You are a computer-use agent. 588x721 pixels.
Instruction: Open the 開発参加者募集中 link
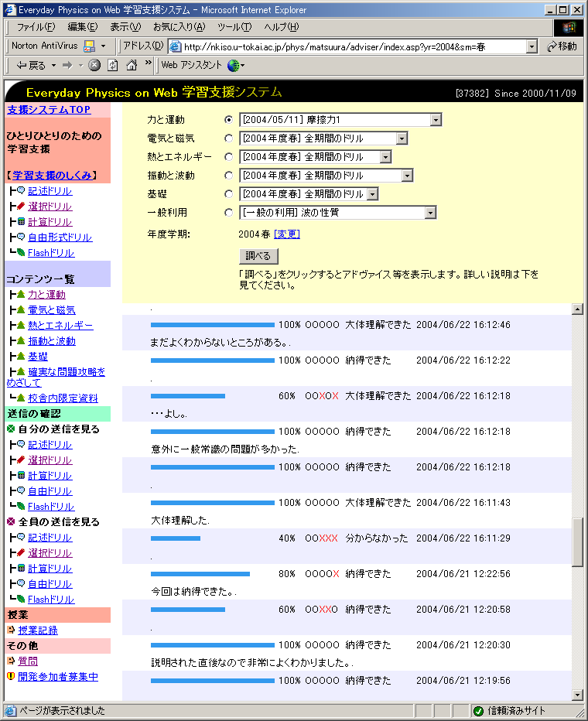coord(58,676)
